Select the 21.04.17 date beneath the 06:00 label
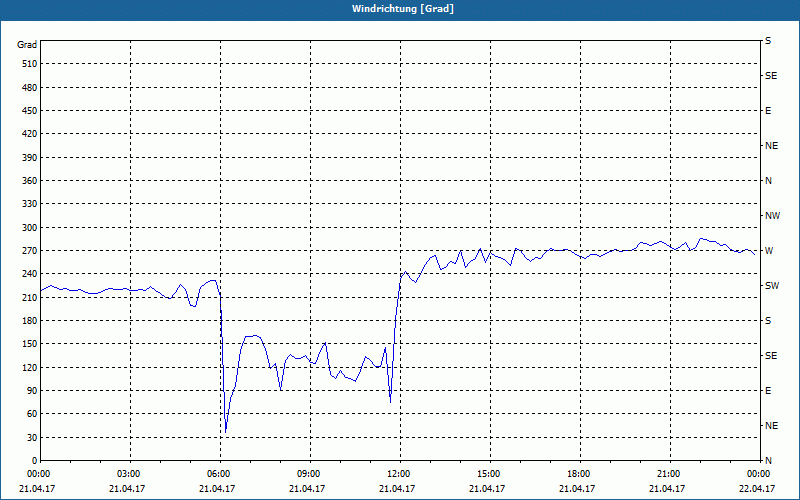Image resolution: width=800 pixels, height=500 pixels. click(217, 488)
